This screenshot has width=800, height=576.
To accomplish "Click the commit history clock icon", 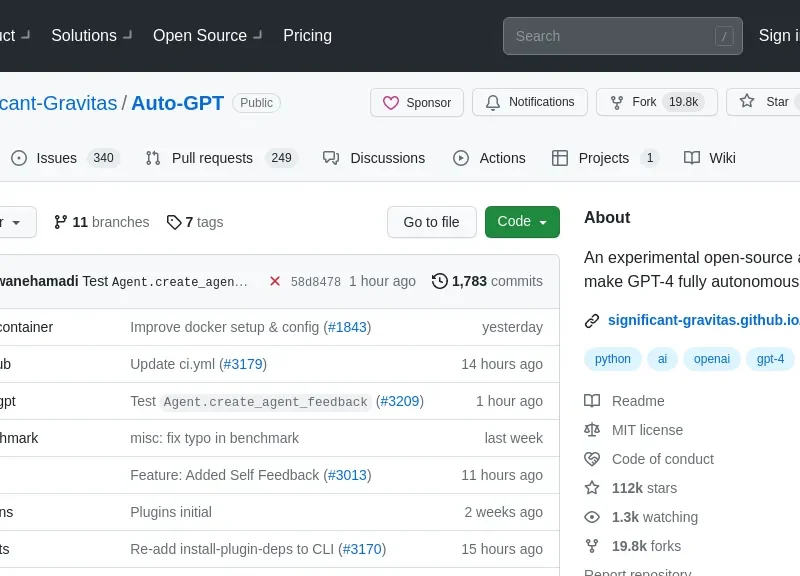I will click(440, 281).
